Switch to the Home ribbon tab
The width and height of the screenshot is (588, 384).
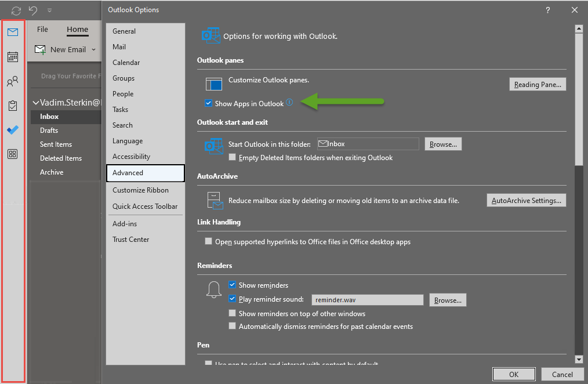[77, 29]
